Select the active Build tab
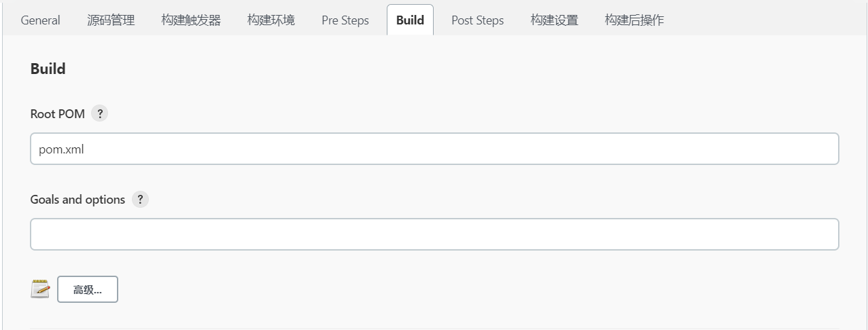868x330 pixels. click(410, 20)
